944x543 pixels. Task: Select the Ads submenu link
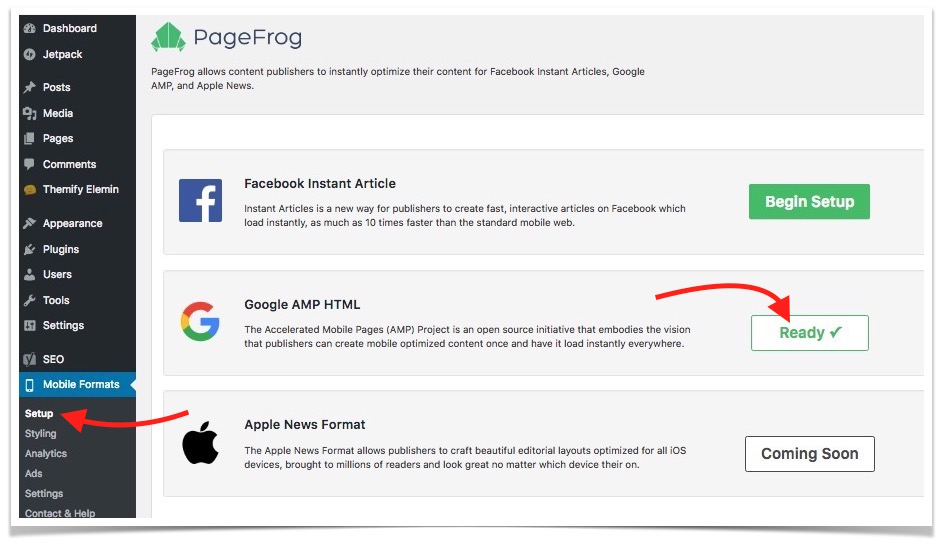click(x=34, y=473)
